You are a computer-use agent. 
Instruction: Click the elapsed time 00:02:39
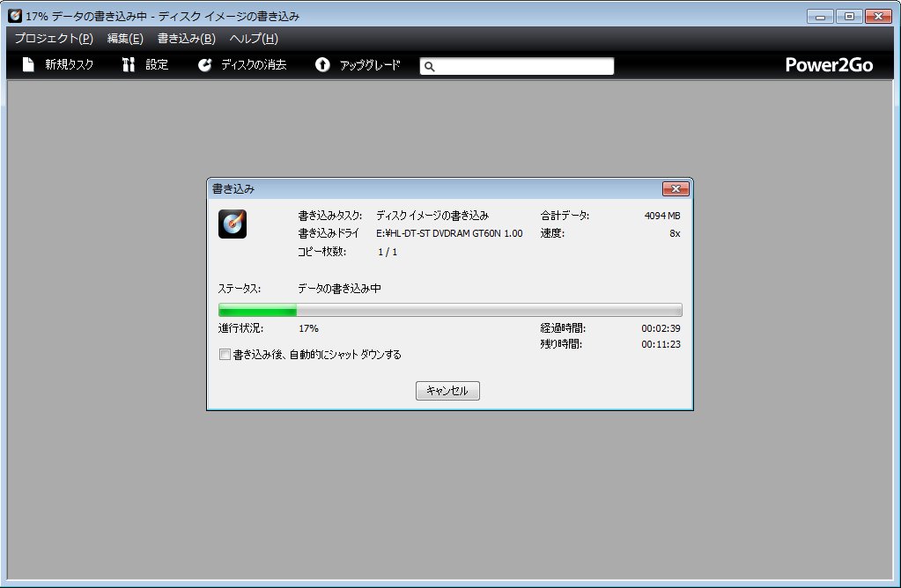pos(661,328)
